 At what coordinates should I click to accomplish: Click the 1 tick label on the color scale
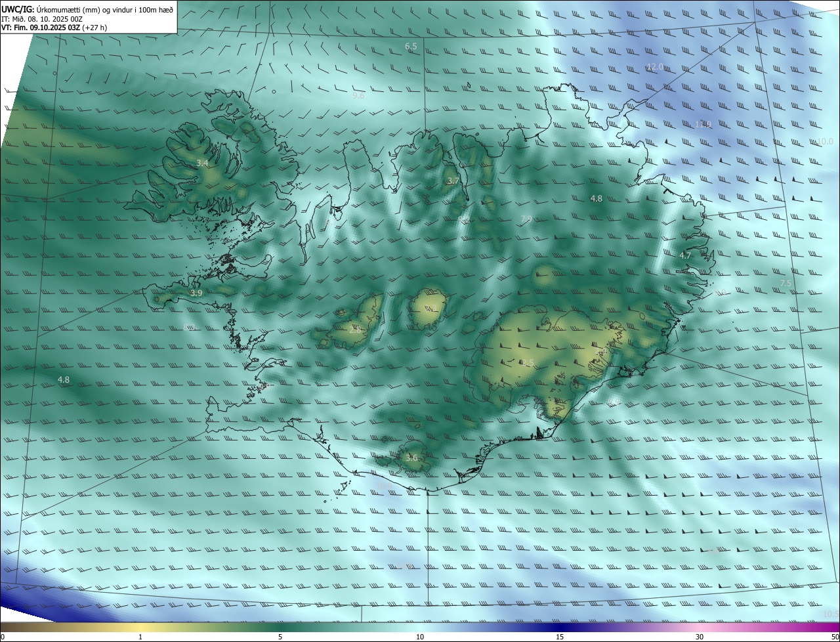pyautogui.click(x=140, y=637)
